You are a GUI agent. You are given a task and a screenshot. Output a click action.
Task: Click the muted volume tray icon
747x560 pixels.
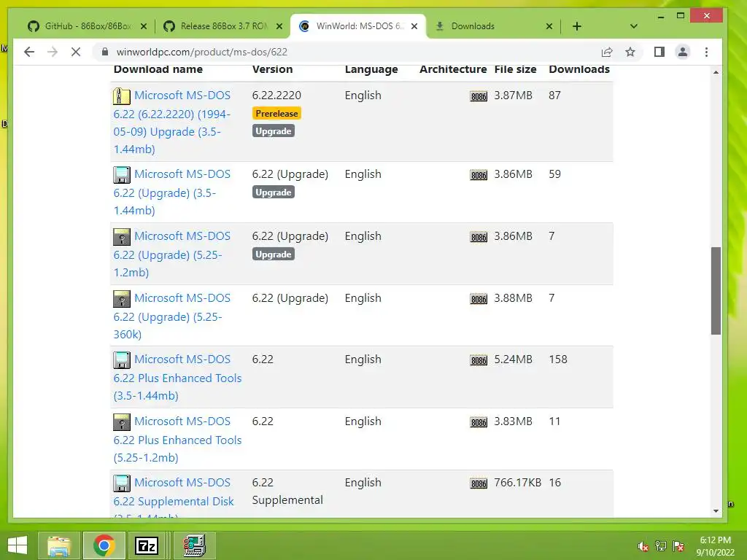643,546
